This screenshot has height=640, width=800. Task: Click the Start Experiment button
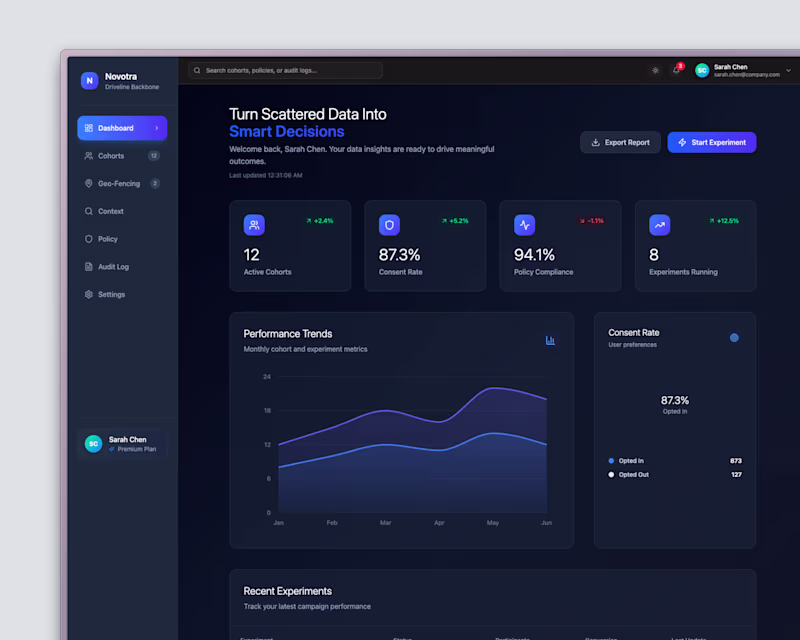coord(712,142)
